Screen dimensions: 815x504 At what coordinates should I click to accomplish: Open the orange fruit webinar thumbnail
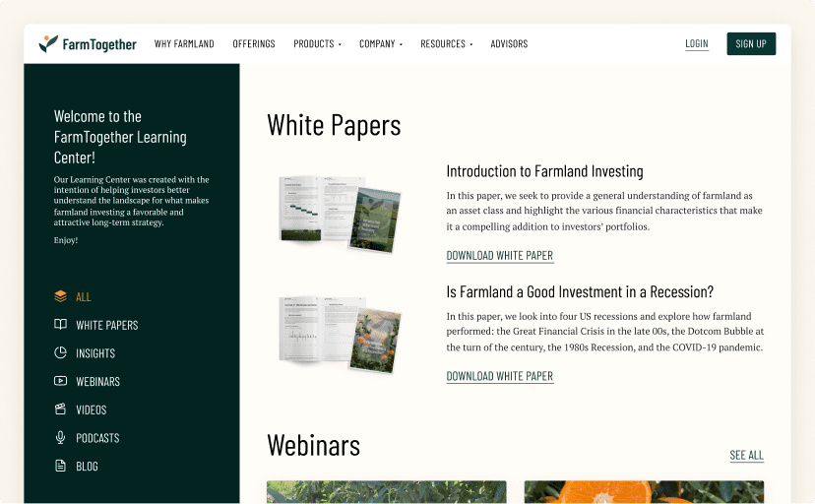(644, 491)
